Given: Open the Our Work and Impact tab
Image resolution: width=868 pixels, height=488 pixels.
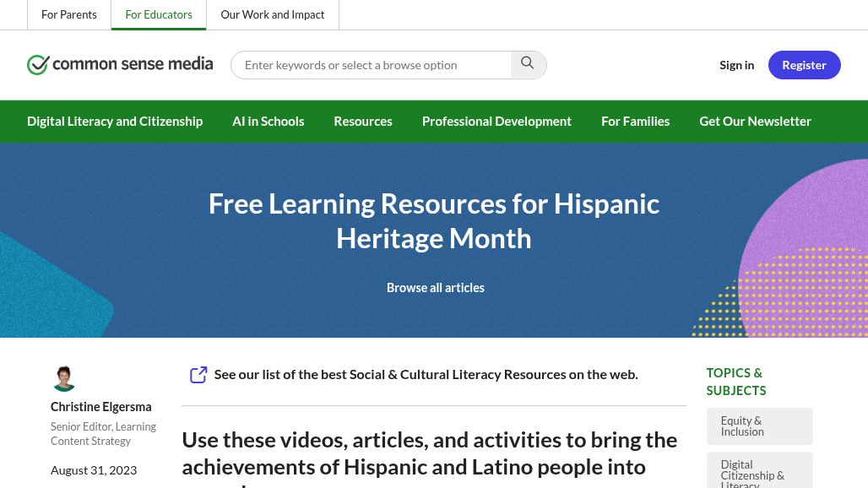Looking at the screenshot, I should [x=273, y=15].
